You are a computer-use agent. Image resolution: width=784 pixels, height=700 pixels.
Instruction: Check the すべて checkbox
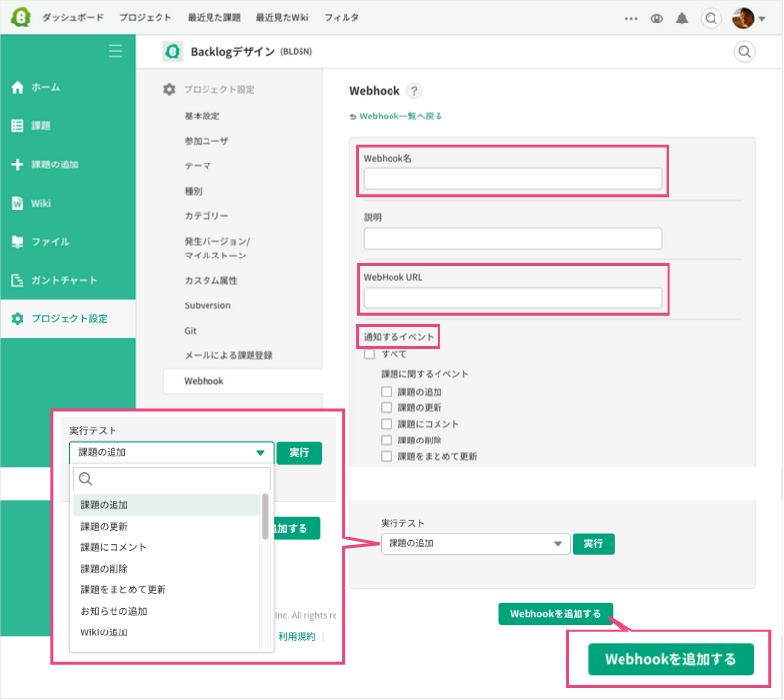click(x=369, y=355)
